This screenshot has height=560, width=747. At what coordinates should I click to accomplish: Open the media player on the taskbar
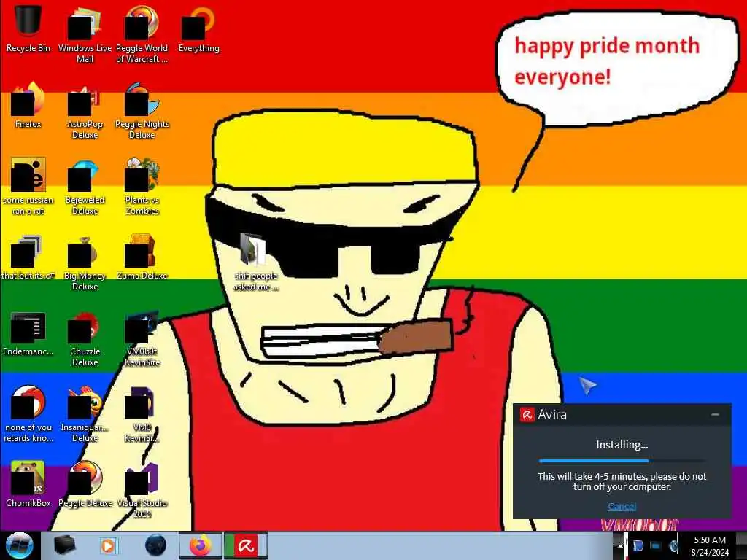[108, 545]
